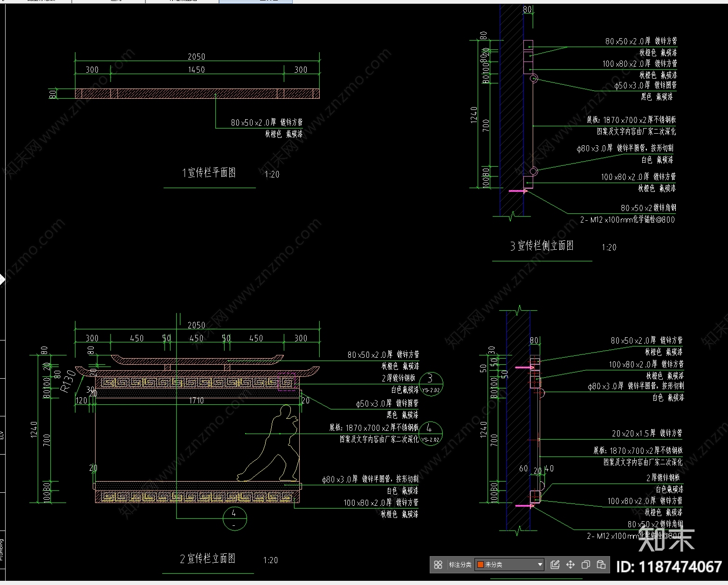The width and height of the screenshot is (728, 585).
Task: Click the 标注分类 label
Action: click(x=460, y=565)
